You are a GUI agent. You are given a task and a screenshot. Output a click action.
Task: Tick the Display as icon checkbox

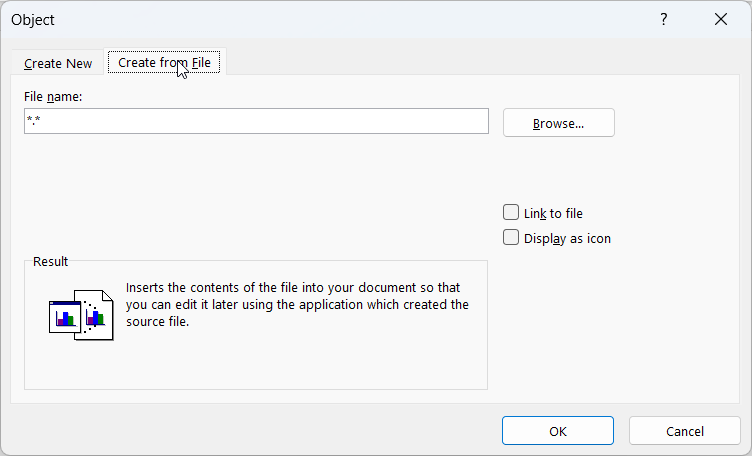click(x=511, y=237)
